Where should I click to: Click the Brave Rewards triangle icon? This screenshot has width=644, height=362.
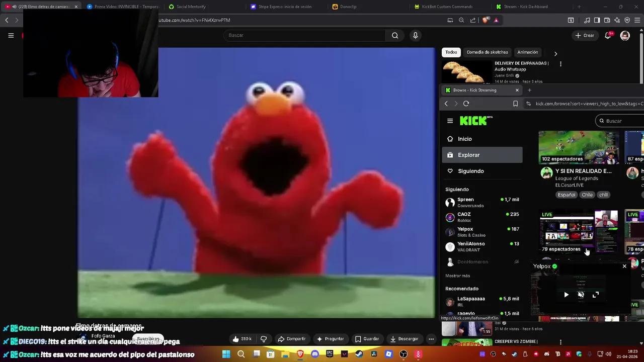click(496, 20)
